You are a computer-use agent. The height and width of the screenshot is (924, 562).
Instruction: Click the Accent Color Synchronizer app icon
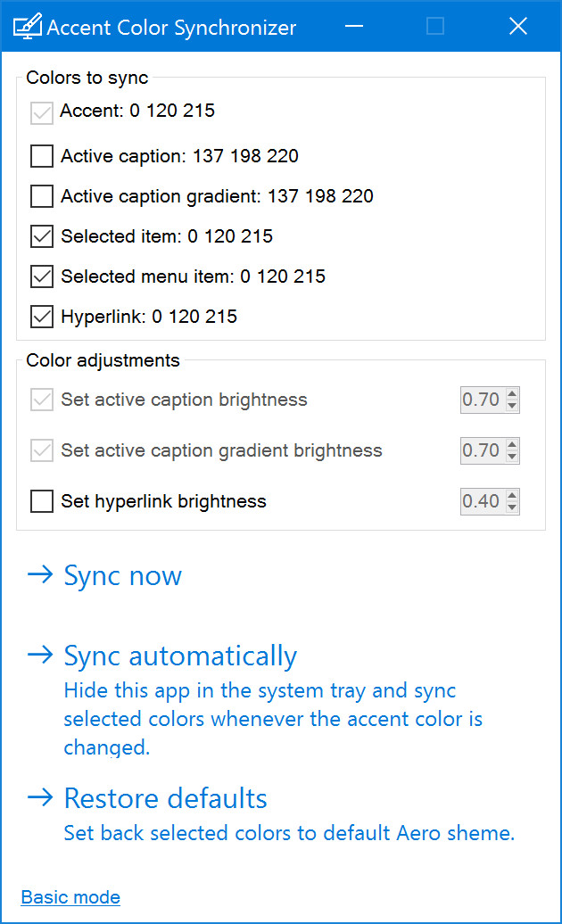tap(27, 26)
